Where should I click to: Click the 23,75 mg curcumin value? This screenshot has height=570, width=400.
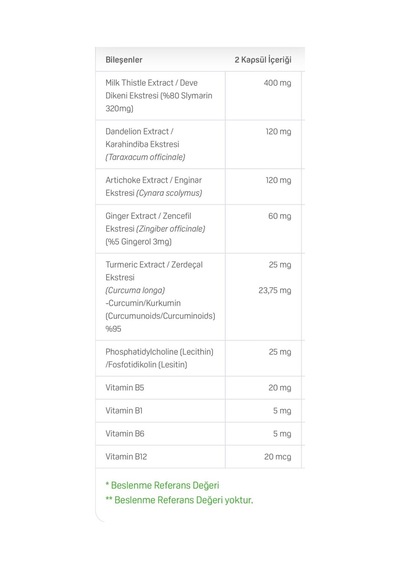coord(275,290)
